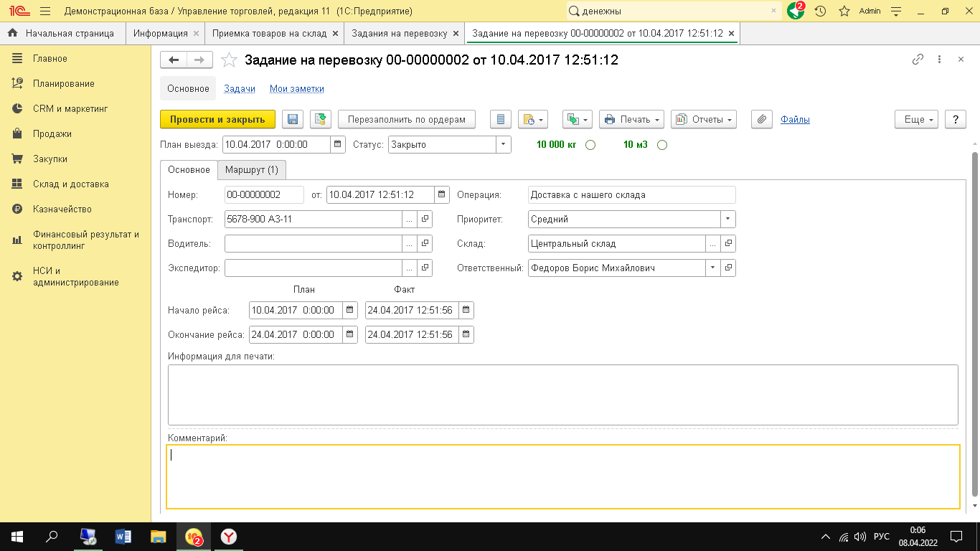Add document to favorites with star icon
Screen dimensions: 980x551
point(229,60)
